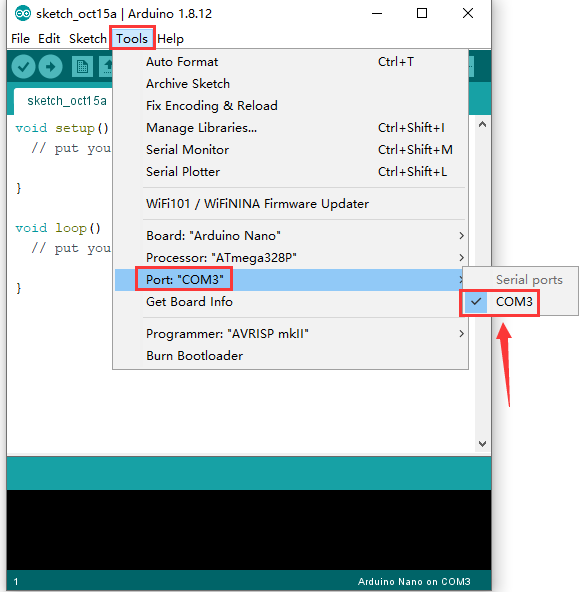The image size is (584, 592).
Task: Launch Serial Plotter from menu
Action: tap(290, 172)
